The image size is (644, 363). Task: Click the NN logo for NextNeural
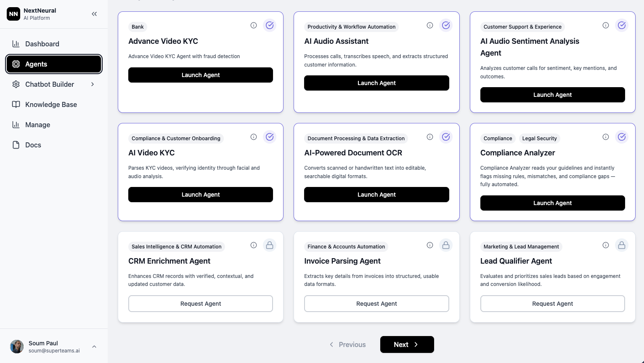click(x=13, y=14)
